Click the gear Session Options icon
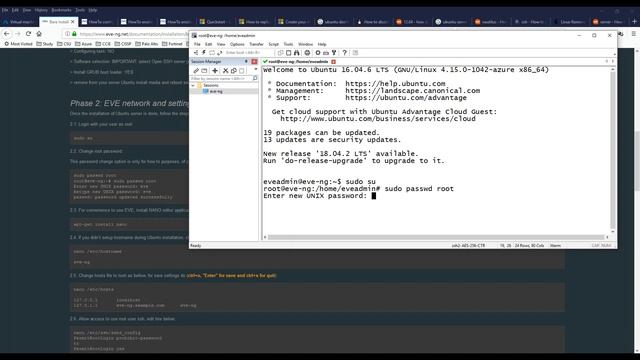This screenshot has width=640, height=360. tap(318, 53)
